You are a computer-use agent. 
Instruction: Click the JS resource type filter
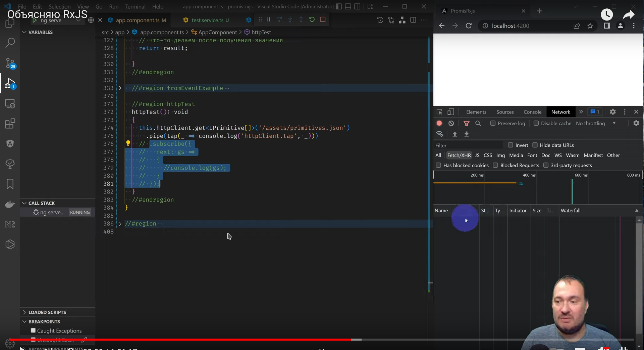tap(477, 155)
